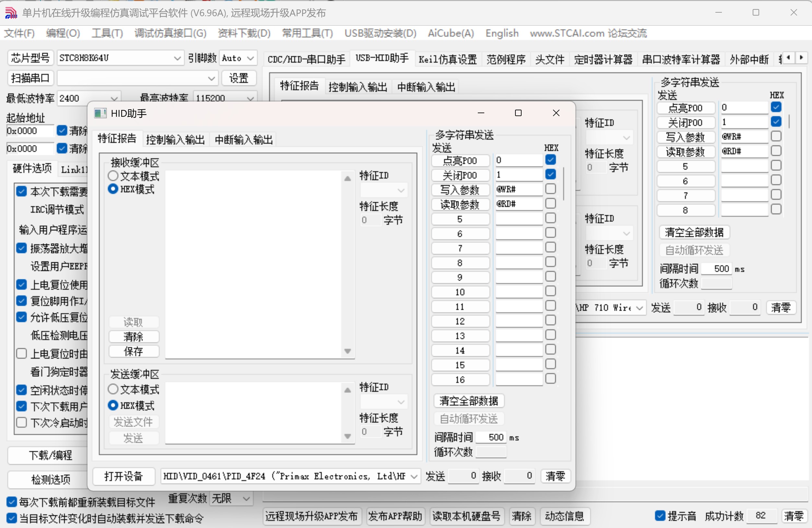The image size is (812, 528).
Task: Open 发送缓冲区 特征ID dropdown in HID助手
Action: point(384,402)
